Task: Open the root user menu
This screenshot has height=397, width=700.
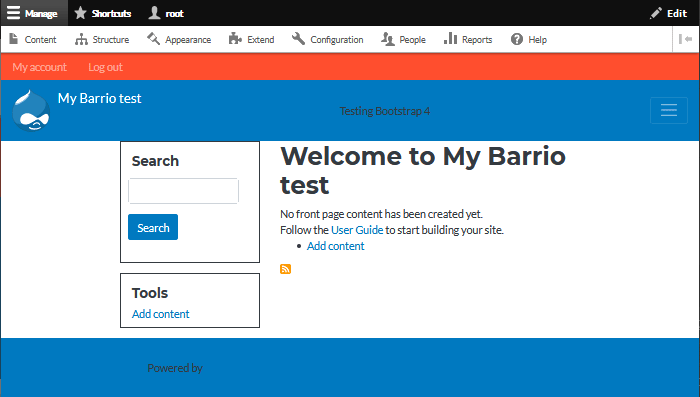Action: click(x=166, y=13)
